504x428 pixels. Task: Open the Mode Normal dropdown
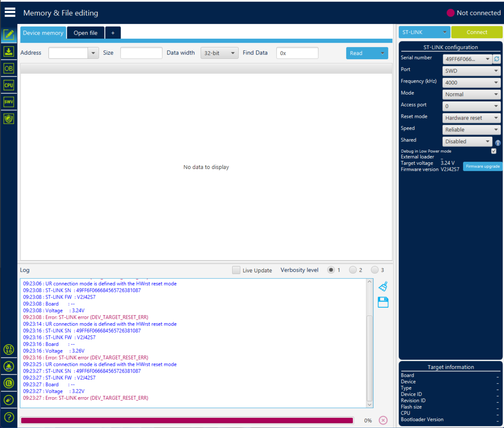[471, 94]
